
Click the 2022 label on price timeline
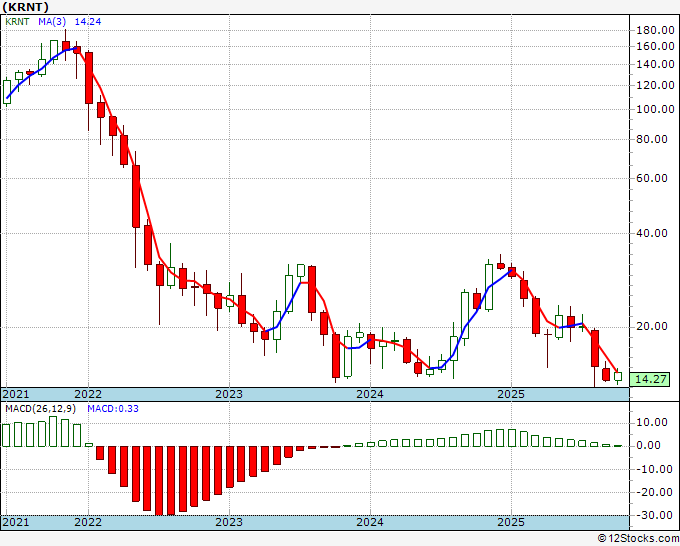[88, 394]
